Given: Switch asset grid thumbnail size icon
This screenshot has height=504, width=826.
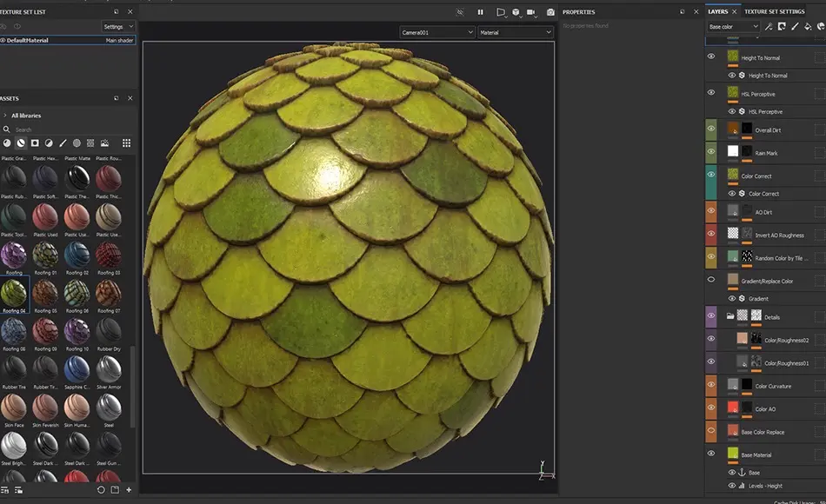Looking at the screenshot, I should (126, 143).
